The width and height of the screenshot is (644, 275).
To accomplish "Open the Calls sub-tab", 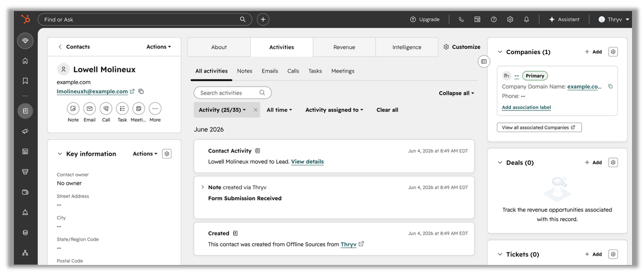I will 293,71.
